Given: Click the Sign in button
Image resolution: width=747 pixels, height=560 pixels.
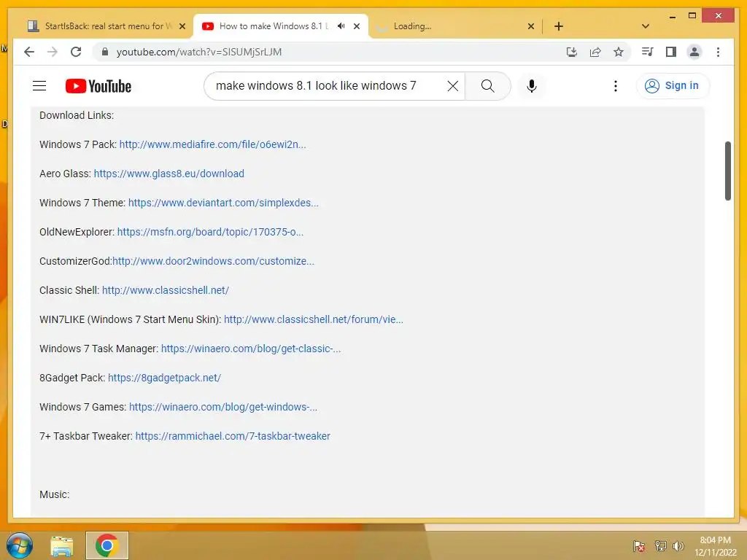Looking at the screenshot, I should 672,86.
